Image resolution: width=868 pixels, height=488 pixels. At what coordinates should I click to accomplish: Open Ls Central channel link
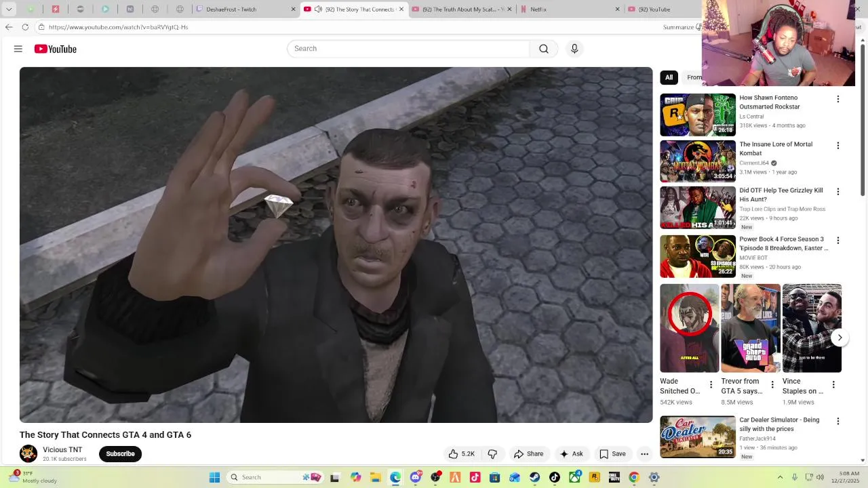751,117
